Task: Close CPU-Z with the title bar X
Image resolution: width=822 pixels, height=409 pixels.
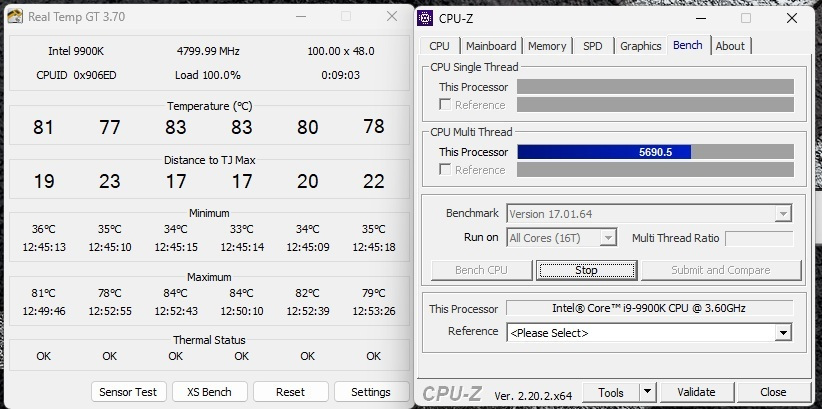Action: 792,18
